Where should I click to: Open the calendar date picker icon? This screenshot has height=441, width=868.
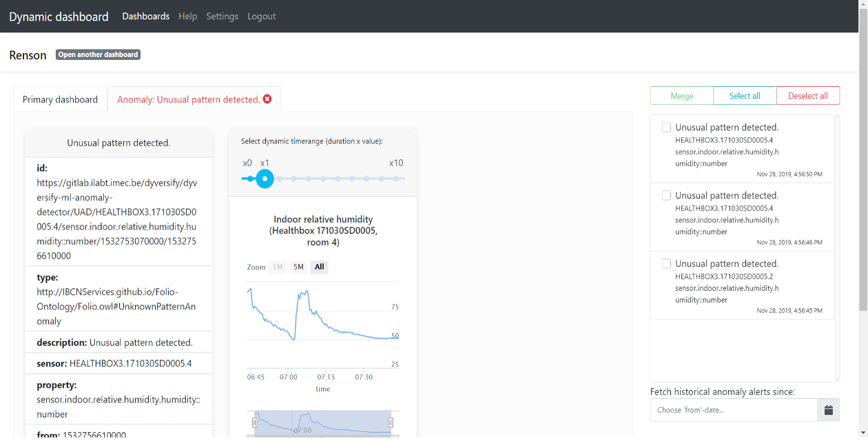828,410
